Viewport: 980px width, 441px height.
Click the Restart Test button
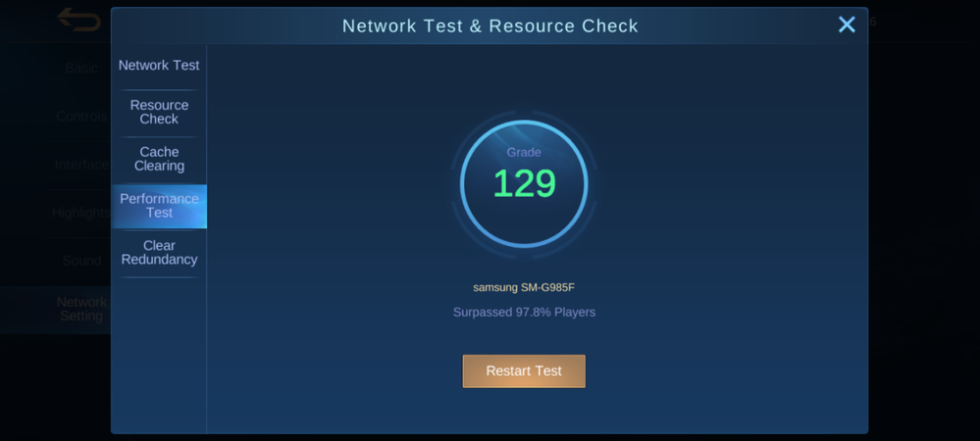click(524, 371)
